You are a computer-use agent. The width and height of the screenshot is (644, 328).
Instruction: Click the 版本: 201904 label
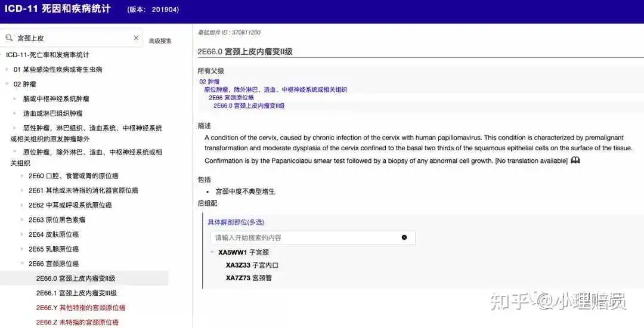(153, 10)
